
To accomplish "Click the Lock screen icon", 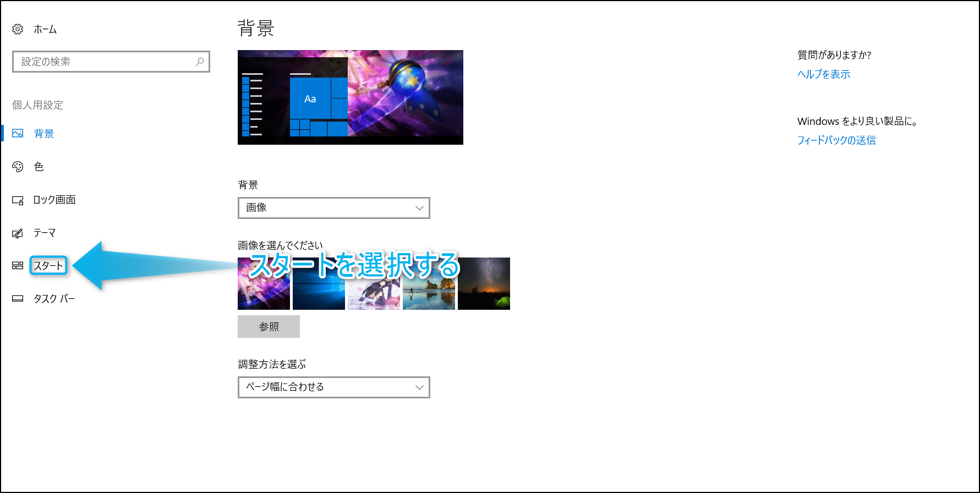I will (x=18, y=200).
